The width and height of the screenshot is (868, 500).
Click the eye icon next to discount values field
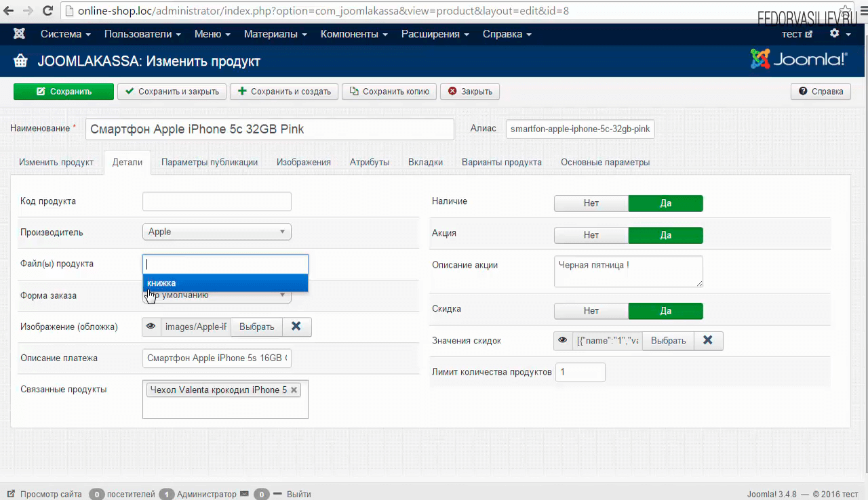point(563,341)
